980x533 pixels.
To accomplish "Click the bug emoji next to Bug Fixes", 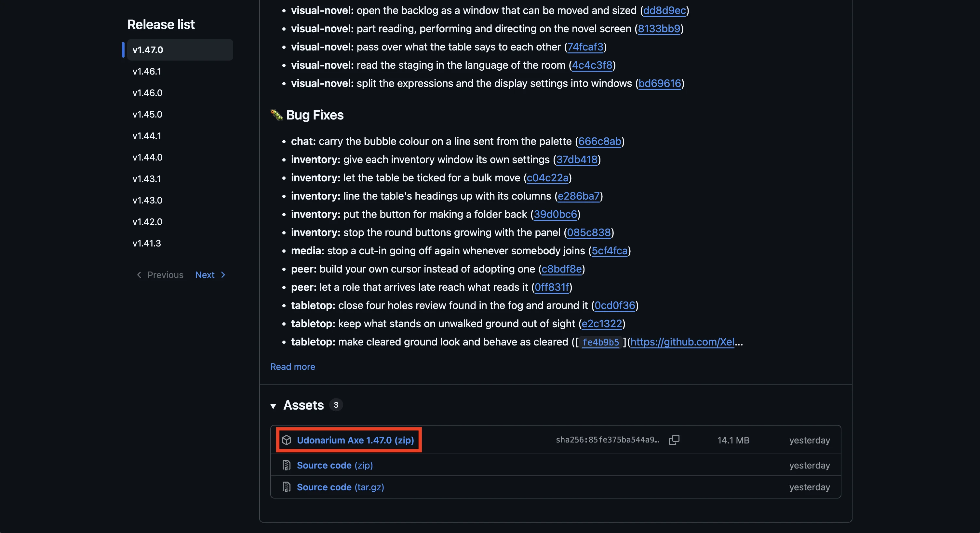I will (x=276, y=115).
